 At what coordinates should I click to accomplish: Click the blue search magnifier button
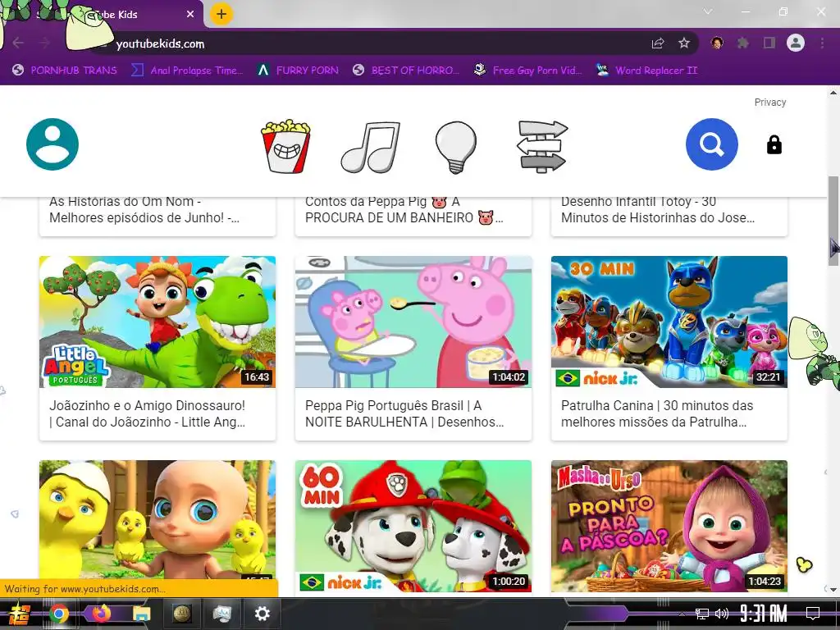coord(711,144)
